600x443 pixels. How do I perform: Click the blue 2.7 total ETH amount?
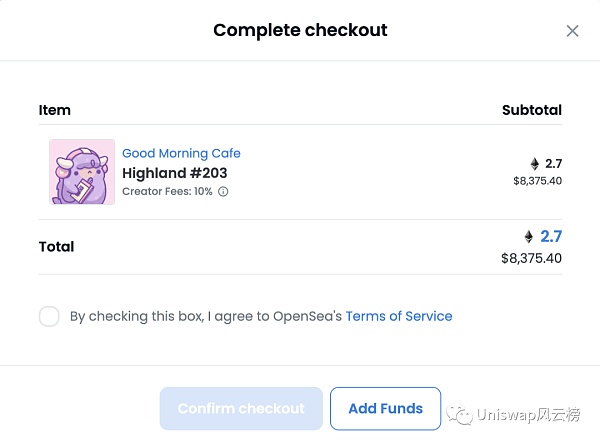(x=551, y=237)
